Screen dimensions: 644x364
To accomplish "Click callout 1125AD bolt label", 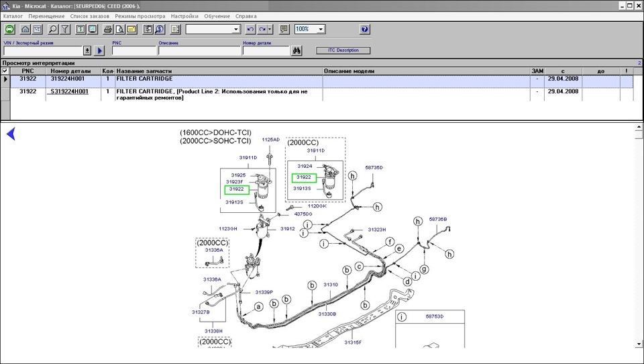I will click(270, 140).
